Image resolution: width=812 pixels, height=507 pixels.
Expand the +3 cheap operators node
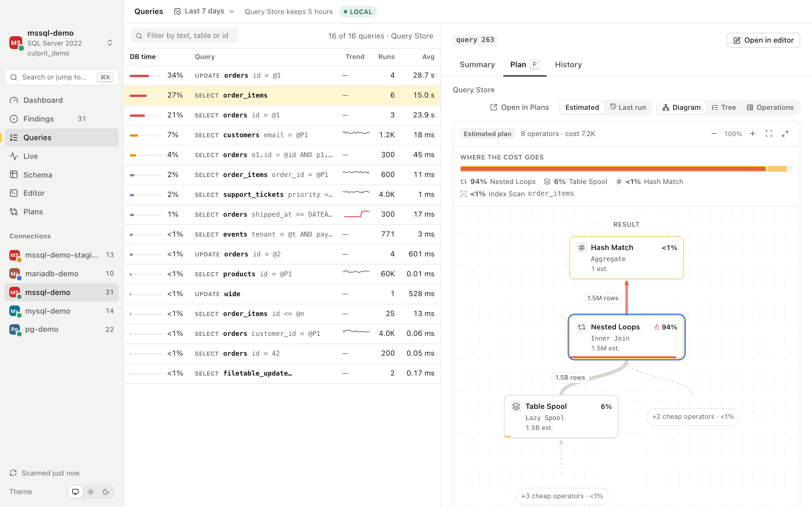(x=562, y=496)
